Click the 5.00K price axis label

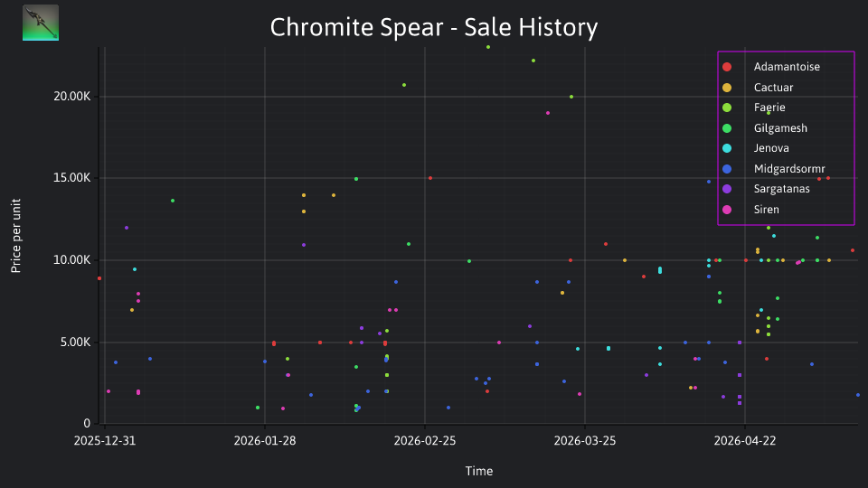[75, 343]
